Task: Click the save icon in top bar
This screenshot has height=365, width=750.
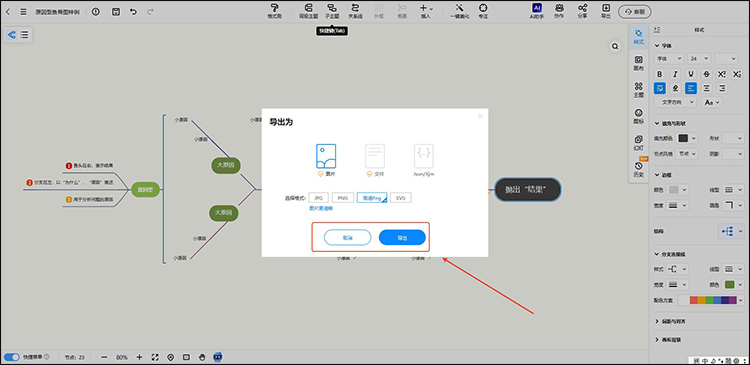Action: (116, 12)
